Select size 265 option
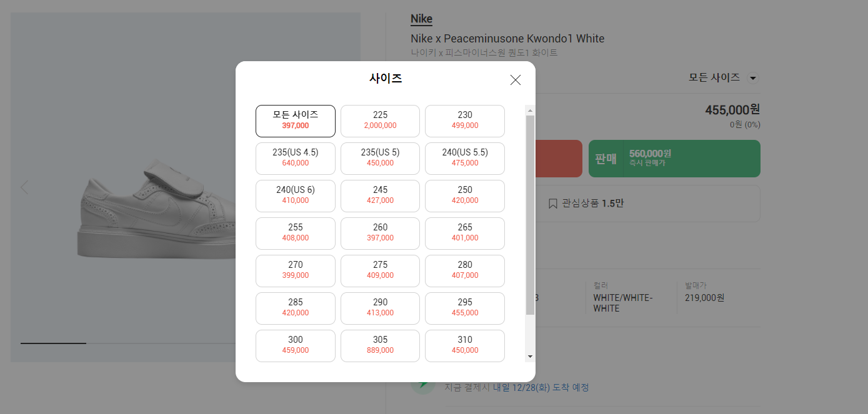The height and width of the screenshot is (414, 868). 465,234
